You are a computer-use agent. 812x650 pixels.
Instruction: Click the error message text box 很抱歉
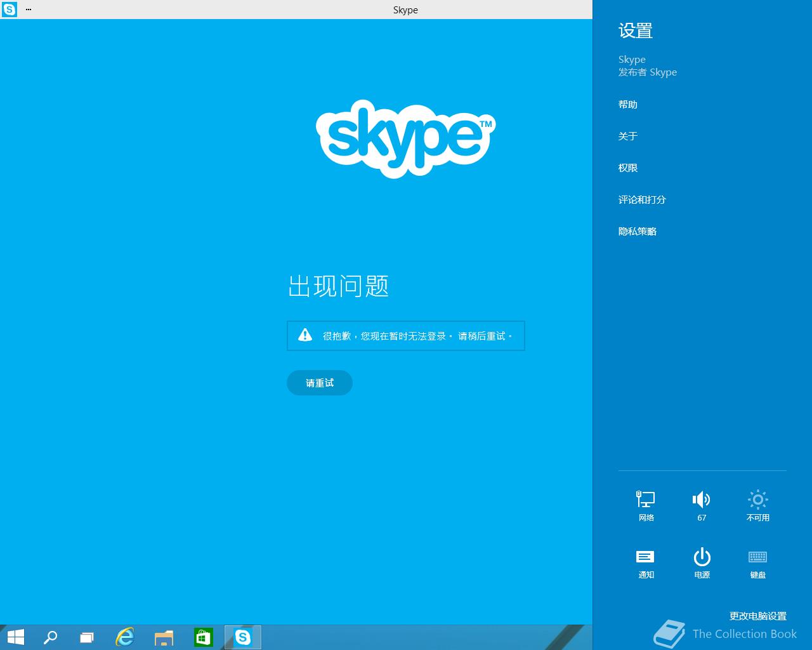(406, 336)
